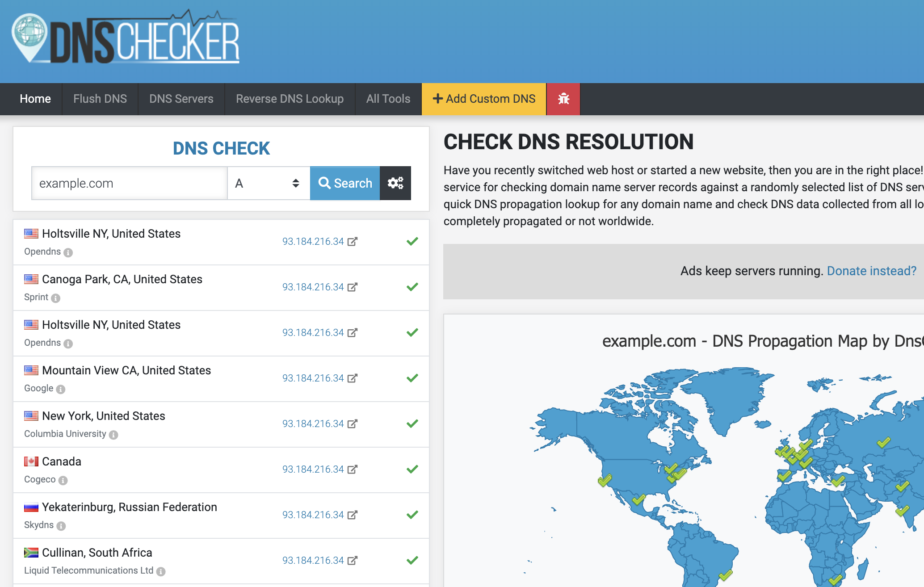Click Sprint provider label
Viewport: 924px width, 587px height.
point(36,297)
